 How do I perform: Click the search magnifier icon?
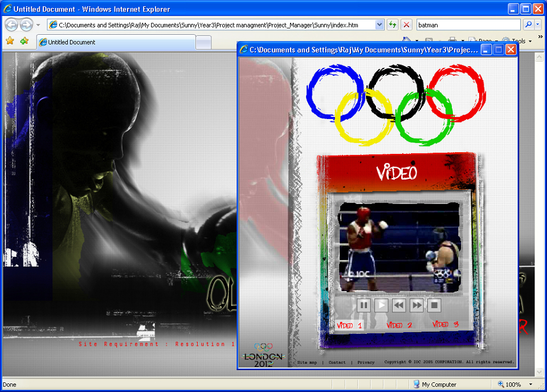[529, 24]
